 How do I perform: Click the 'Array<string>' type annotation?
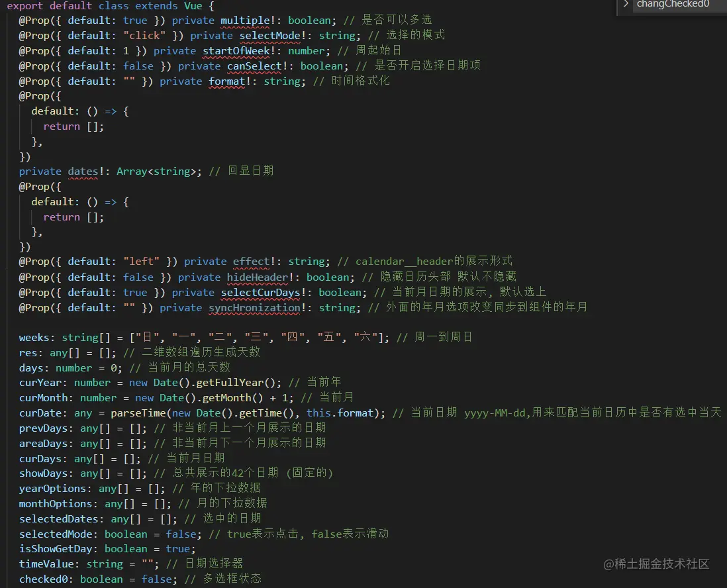[156, 171]
